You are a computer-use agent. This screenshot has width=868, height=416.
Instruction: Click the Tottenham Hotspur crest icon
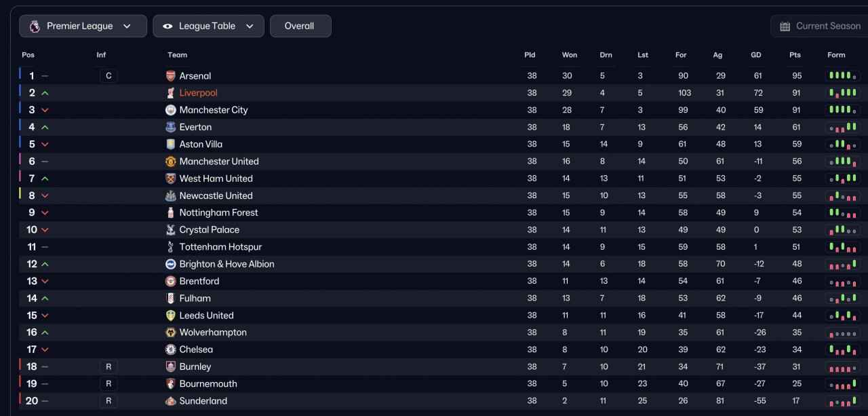pos(171,247)
